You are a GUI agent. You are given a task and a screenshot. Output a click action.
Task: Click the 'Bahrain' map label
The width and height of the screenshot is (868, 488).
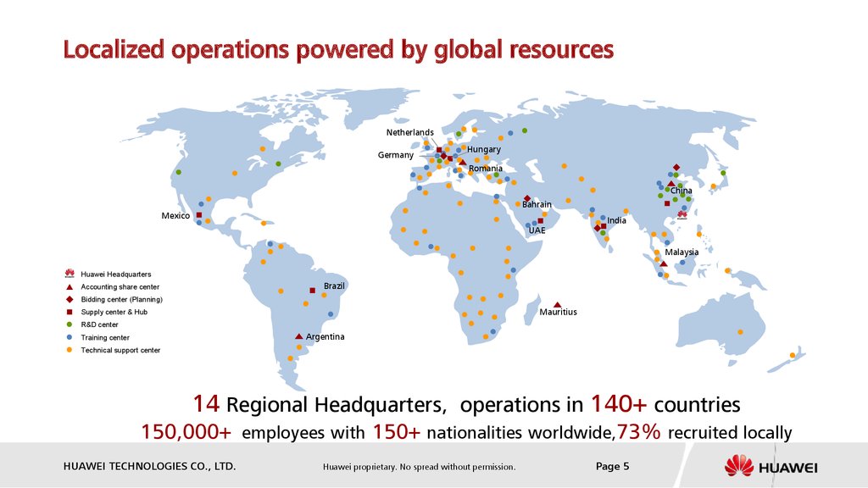coord(537,205)
